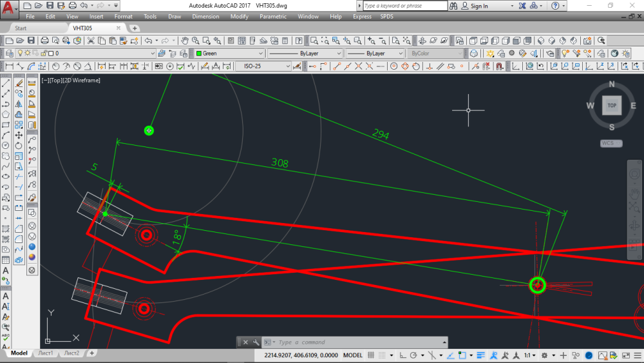
Task: Click the Save icon in the toolbar
Action: 31,41
